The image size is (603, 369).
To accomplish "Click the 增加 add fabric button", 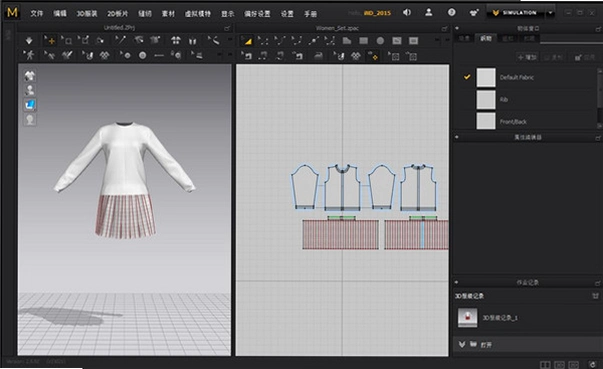I will click(x=527, y=57).
